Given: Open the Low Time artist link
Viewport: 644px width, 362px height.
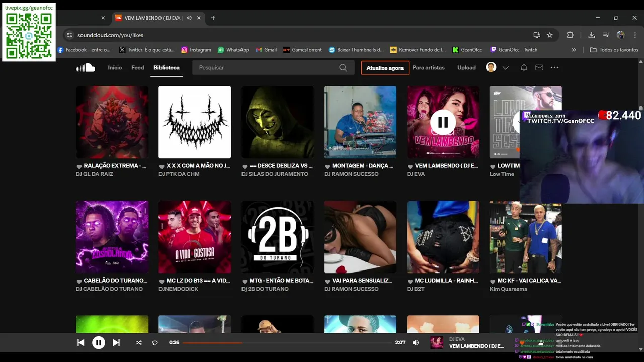Looking at the screenshot, I should (502, 174).
